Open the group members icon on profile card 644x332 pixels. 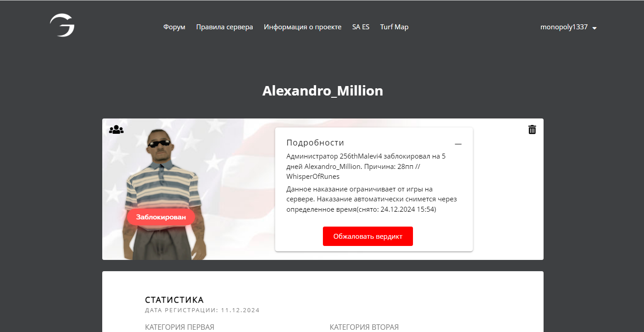116,130
